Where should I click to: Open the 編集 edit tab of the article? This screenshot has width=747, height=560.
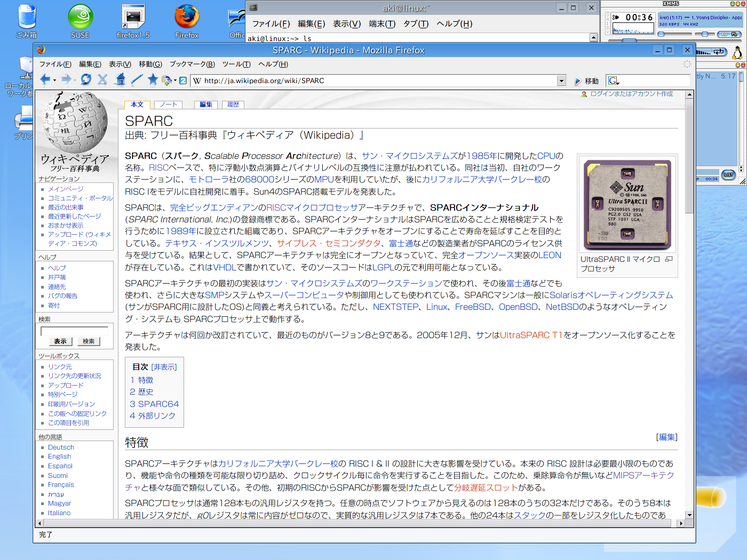point(206,105)
